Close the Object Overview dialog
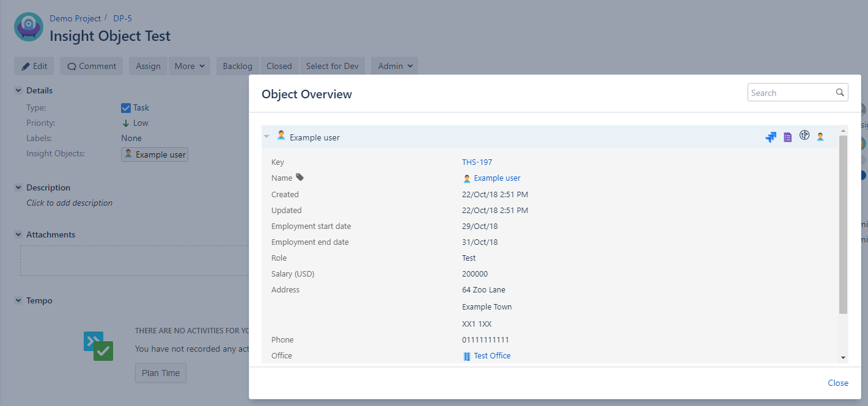Viewport: 868px width, 406px height. click(x=837, y=383)
